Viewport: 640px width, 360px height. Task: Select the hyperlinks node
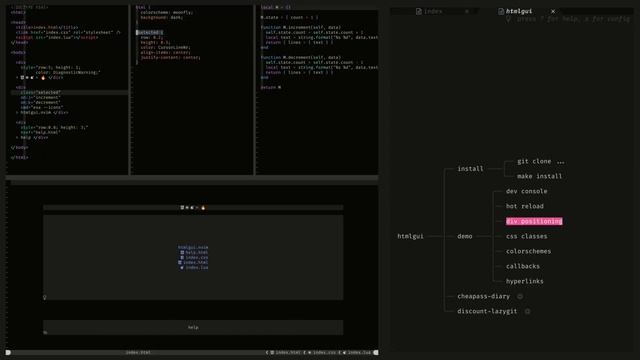(x=524, y=281)
